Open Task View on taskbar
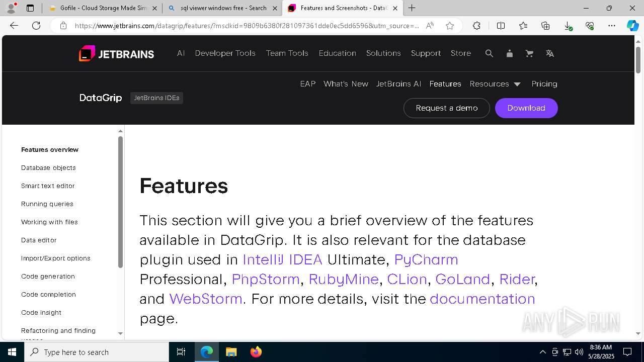This screenshot has width=644, height=362. click(181, 352)
